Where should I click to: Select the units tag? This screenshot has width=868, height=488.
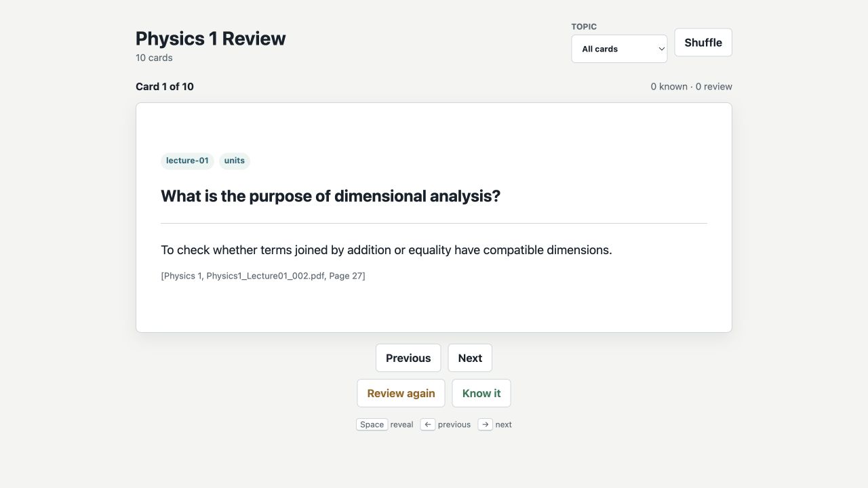(235, 161)
